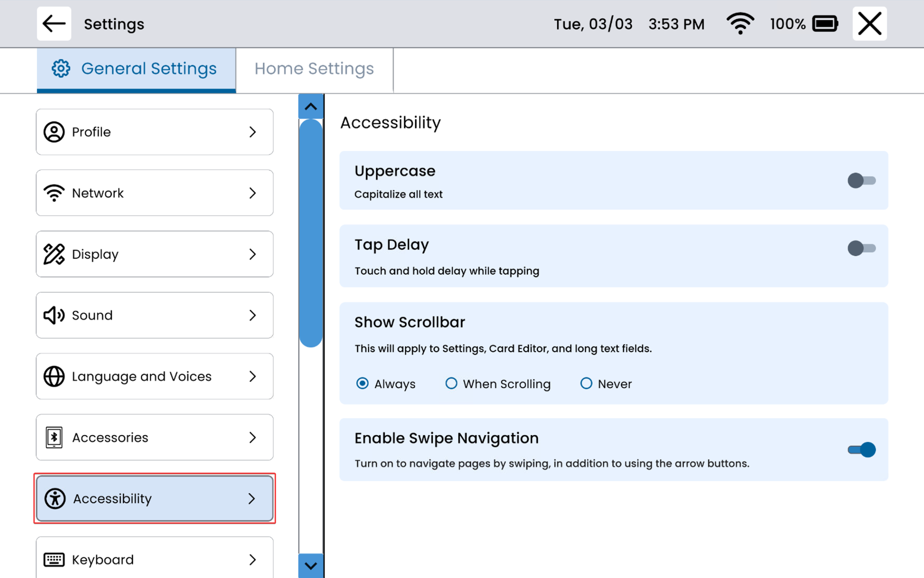Select the General Settings tab
This screenshot has width=924, height=578.
coord(136,69)
